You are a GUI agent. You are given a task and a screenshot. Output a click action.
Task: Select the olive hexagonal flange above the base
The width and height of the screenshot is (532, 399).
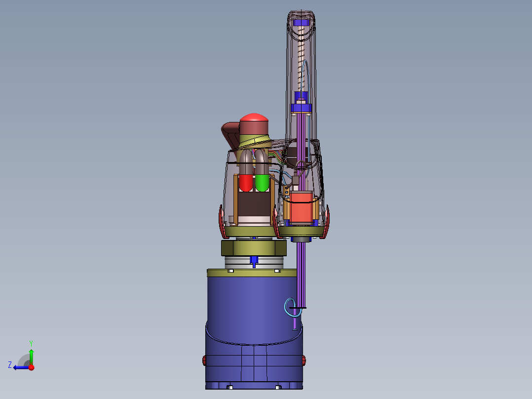[x=254, y=248]
